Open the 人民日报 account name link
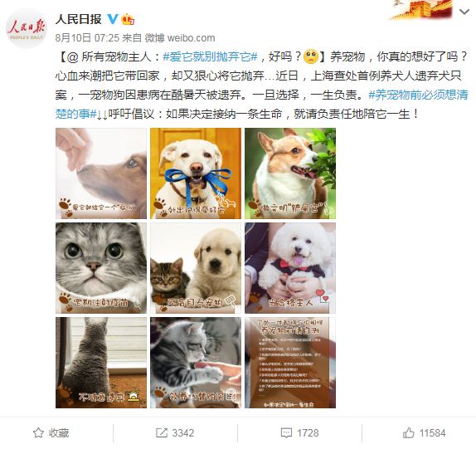This screenshot has height=449, width=476. (79, 19)
